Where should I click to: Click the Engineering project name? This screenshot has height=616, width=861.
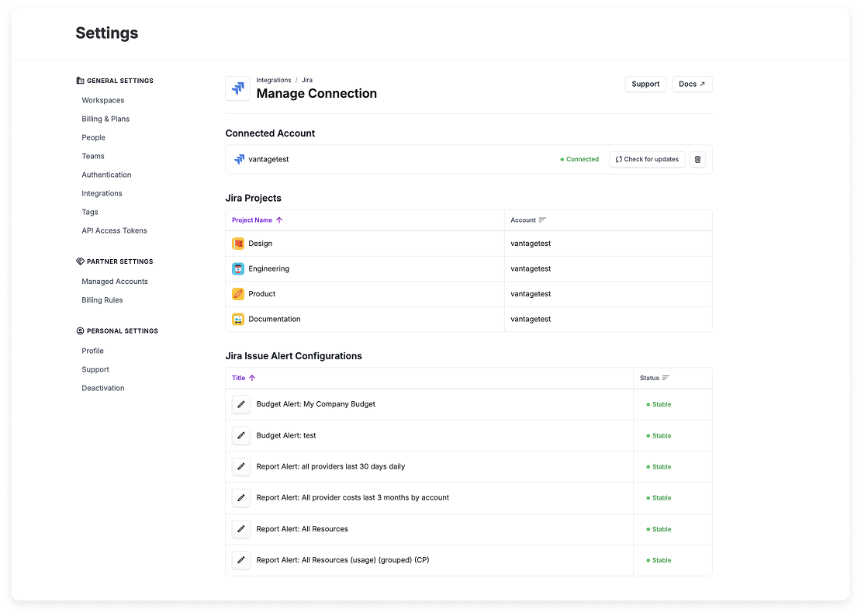[x=268, y=269]
